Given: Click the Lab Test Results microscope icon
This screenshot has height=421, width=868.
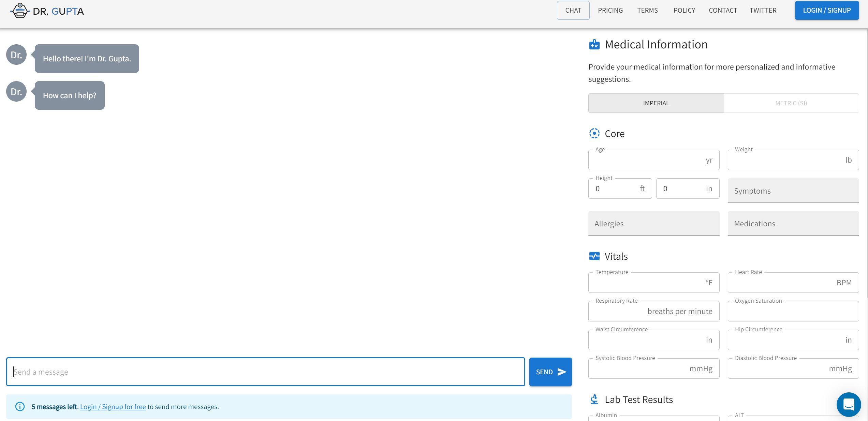Looking at the screenshot, I should tap(594, 399).
